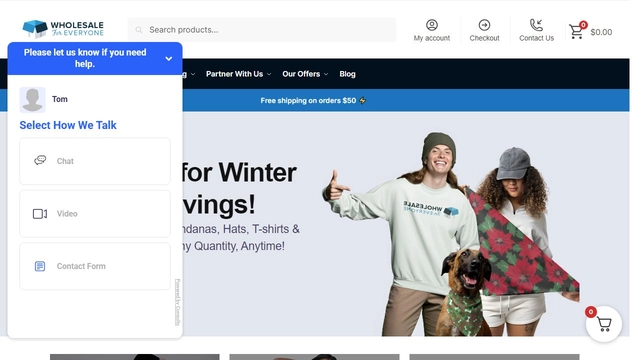Expand the Our Offers menu
Viewport: 640px width, 360px height.
[305, 74]
